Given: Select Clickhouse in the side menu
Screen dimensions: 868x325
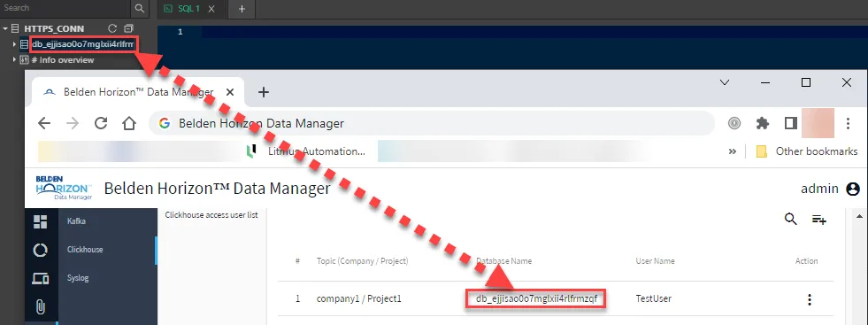Looking at the screenshot, I should pyautogui.click(x=85, y=250).
